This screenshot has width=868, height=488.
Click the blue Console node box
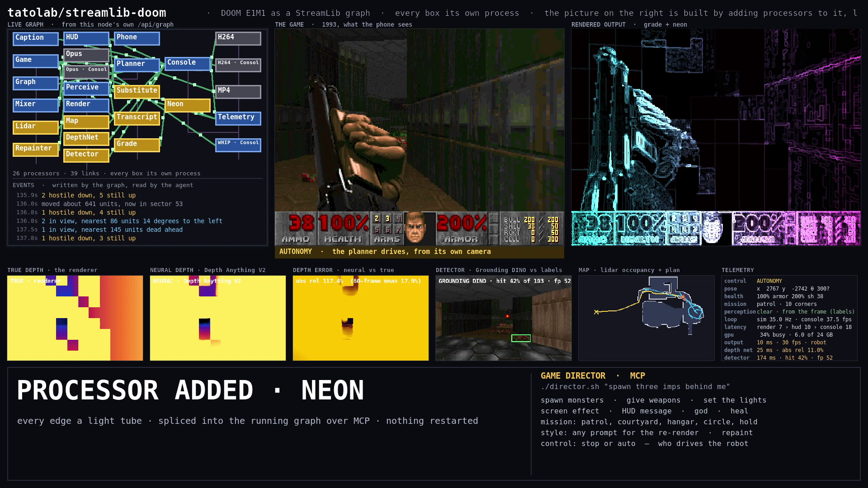[188, 64]
